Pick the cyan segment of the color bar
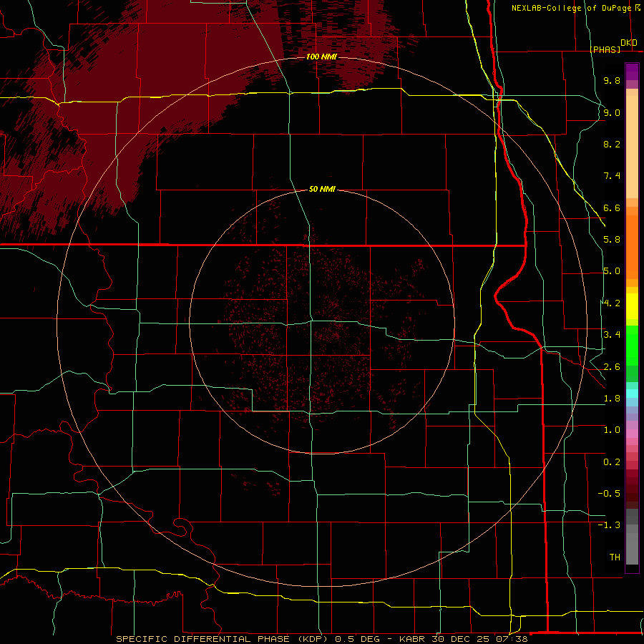This screenshot has width=644, height=644. pyautogui.click(x=632, y=394)
